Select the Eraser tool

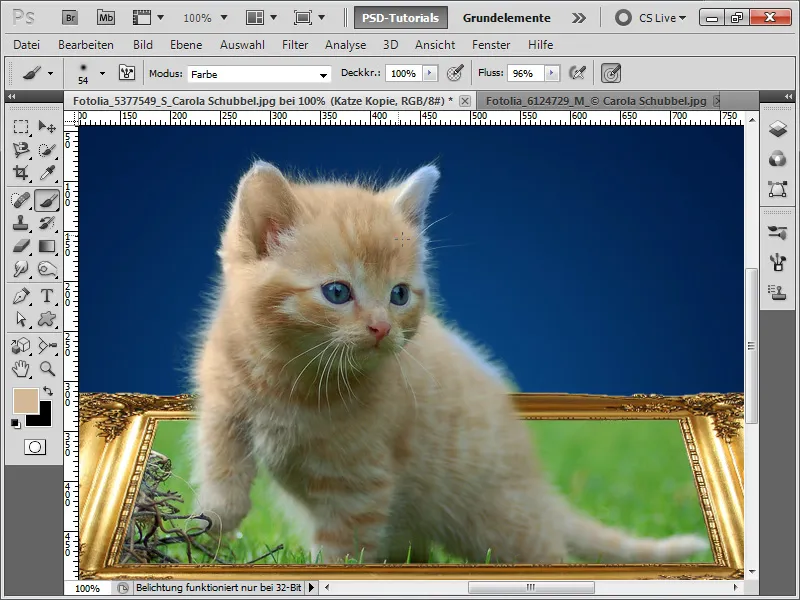pyautogui.click(x=20, y=246)
